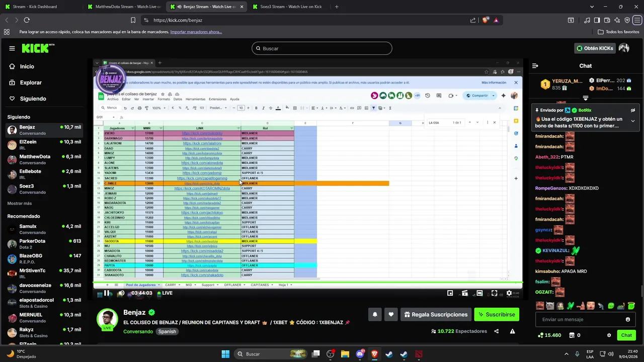644x362 pixels.
Task: Go to Inicio in sidebar
Action: tap(27, 66)
